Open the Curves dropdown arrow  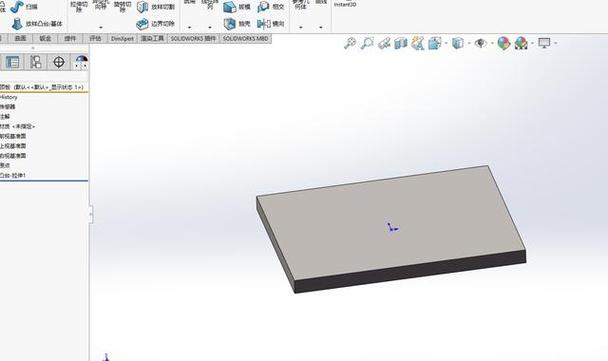point(321,27)
